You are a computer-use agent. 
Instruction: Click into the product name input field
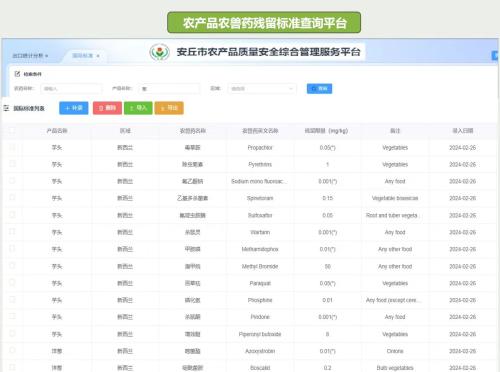169,89
